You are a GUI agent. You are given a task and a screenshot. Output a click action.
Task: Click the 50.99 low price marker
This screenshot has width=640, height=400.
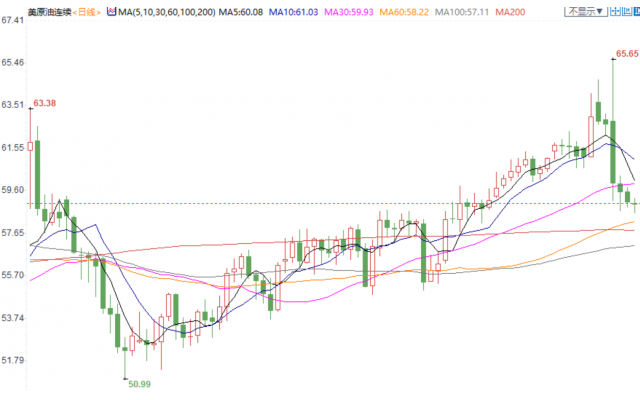[x=139, y=384]
